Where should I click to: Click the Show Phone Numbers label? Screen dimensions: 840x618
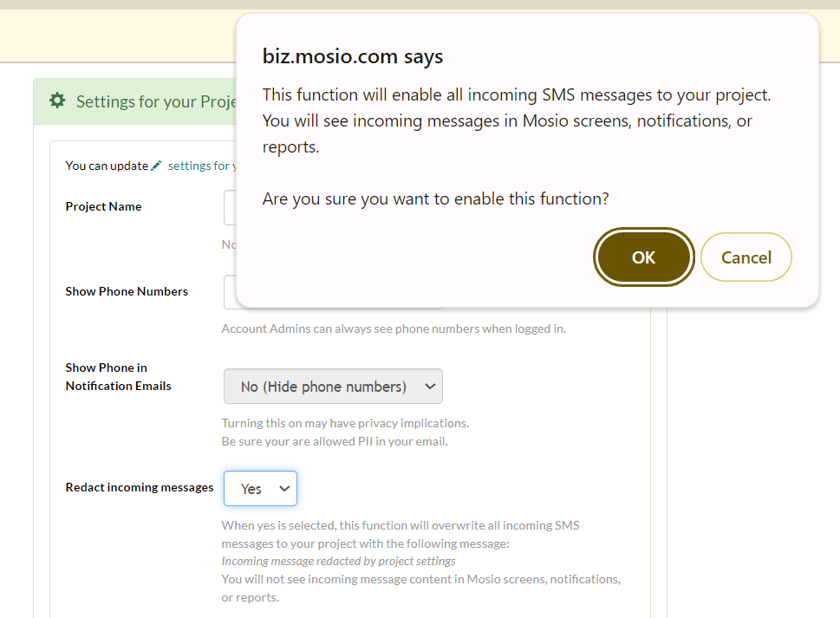pos(126,291)
